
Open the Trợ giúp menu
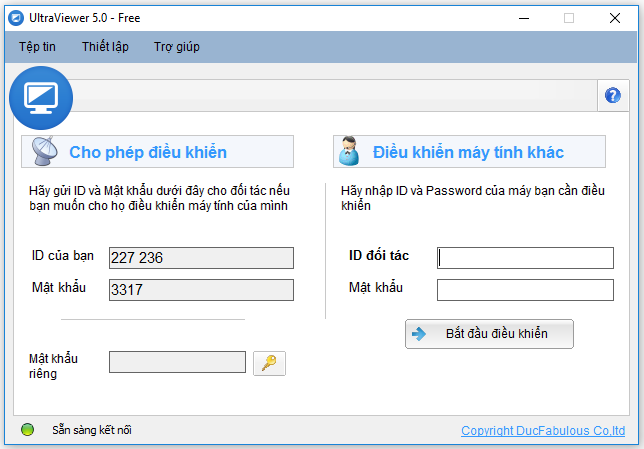pos(177,47)
